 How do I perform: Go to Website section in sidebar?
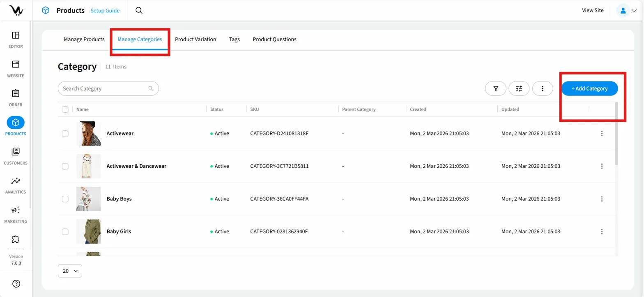pos(16,65)
